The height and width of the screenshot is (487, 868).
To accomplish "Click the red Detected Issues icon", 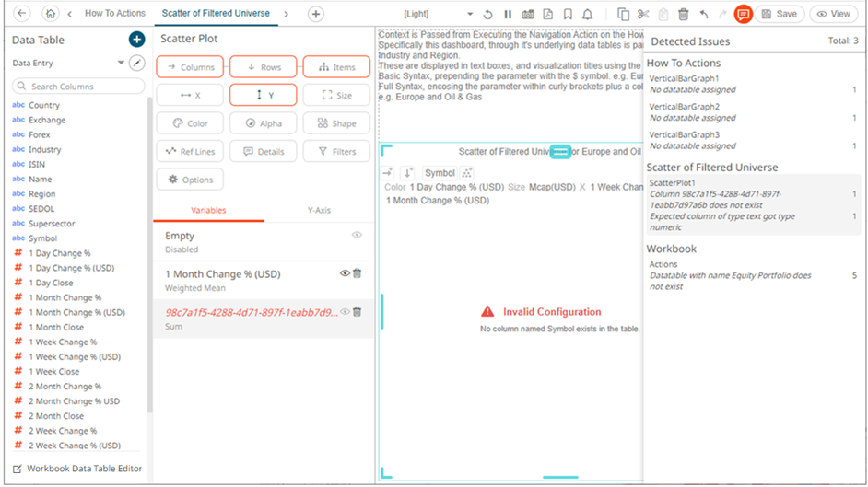I will coord(743,14).
